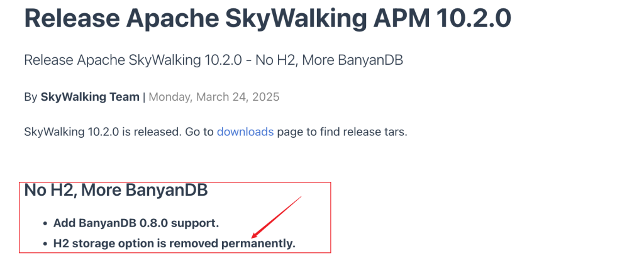Select the SkyWalking Team author name

[x=90, y=97]
